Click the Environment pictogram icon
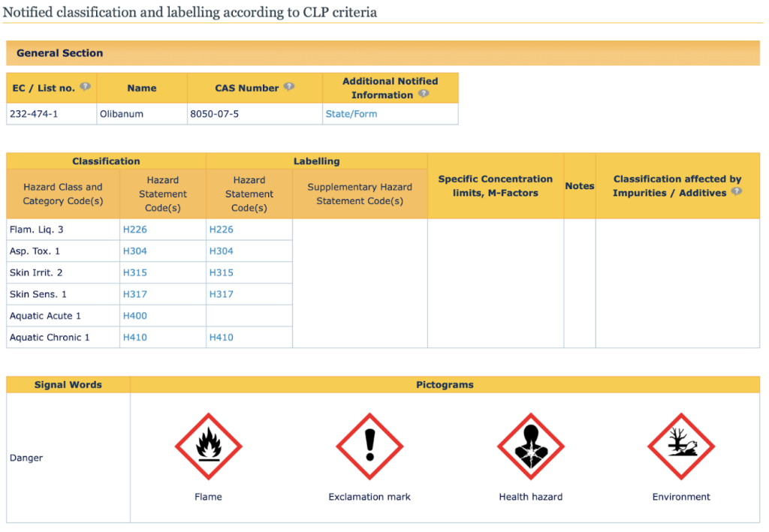The height and width of the screenshot is (532, 769). [680, 446]
